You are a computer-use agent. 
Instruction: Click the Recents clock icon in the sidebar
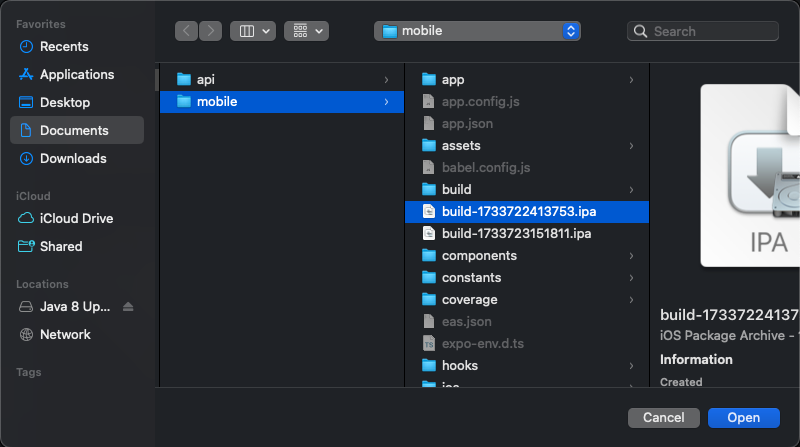26,47
